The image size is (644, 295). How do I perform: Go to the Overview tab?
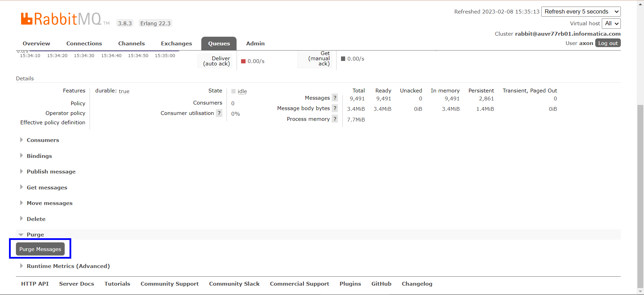pos(36,43)
